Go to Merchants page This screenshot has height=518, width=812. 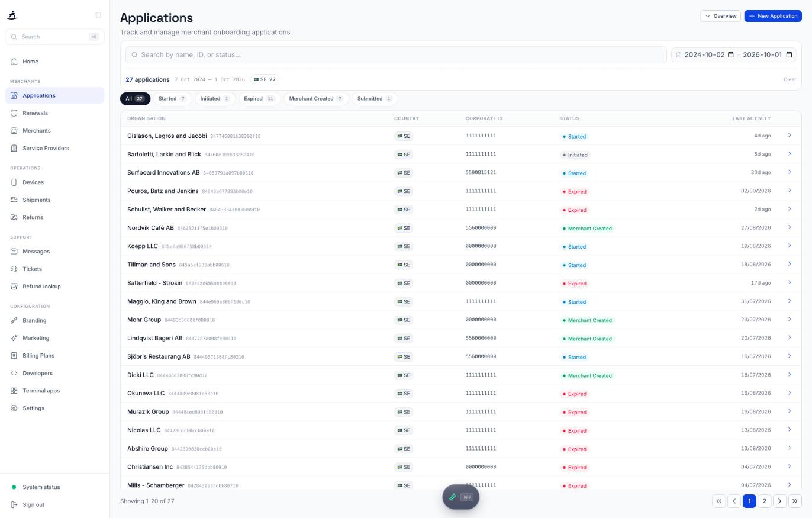coord(54,131)
